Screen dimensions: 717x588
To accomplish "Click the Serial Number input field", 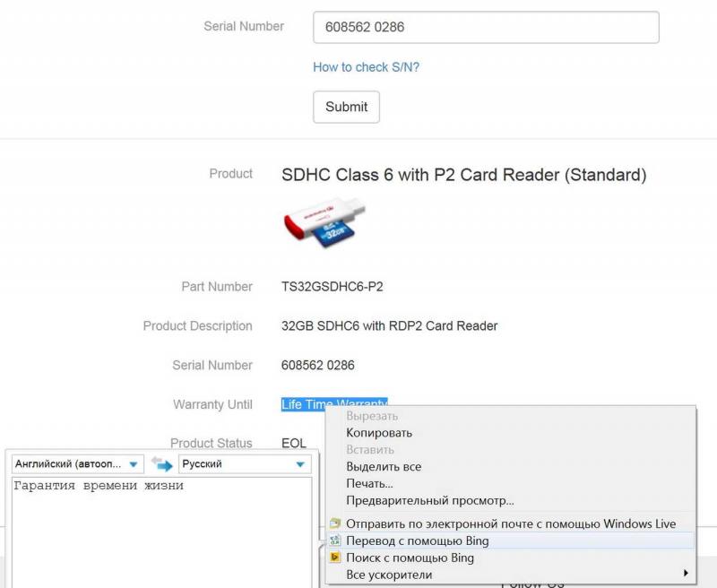I will click(x=486, y=28).
